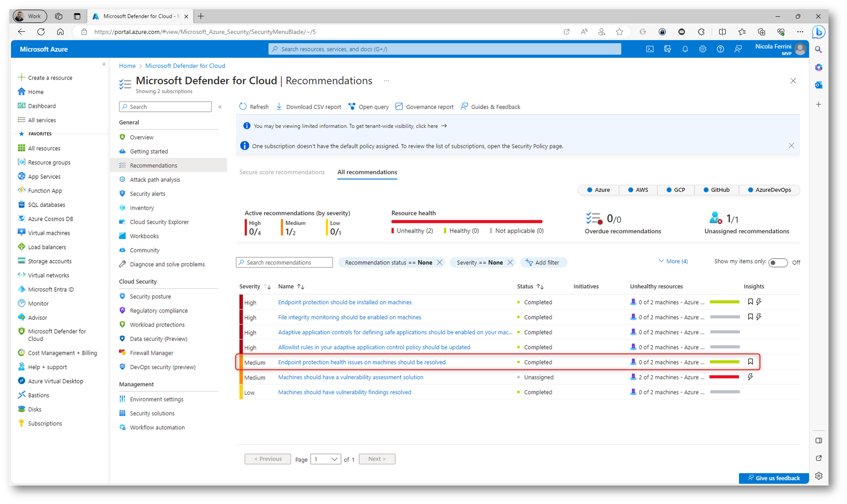Toggle the AWS environment filter
This screenshot has height=504, width=847.
(638, 190)
